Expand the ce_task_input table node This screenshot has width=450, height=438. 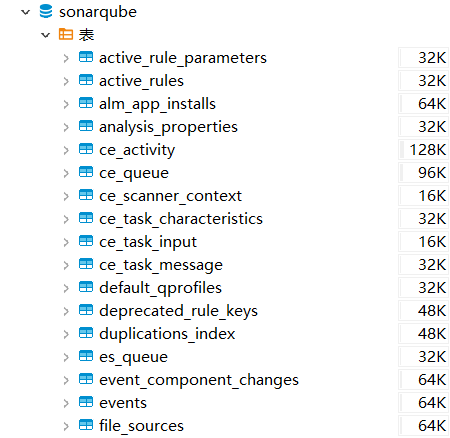66,242
